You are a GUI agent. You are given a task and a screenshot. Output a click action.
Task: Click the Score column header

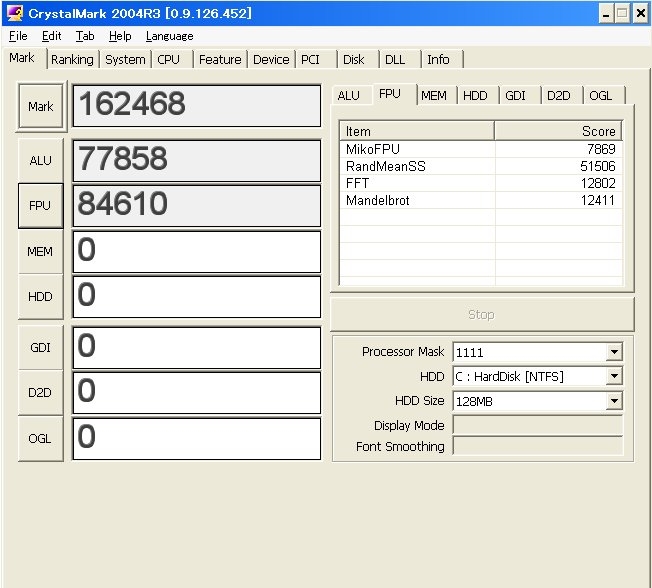557,131
